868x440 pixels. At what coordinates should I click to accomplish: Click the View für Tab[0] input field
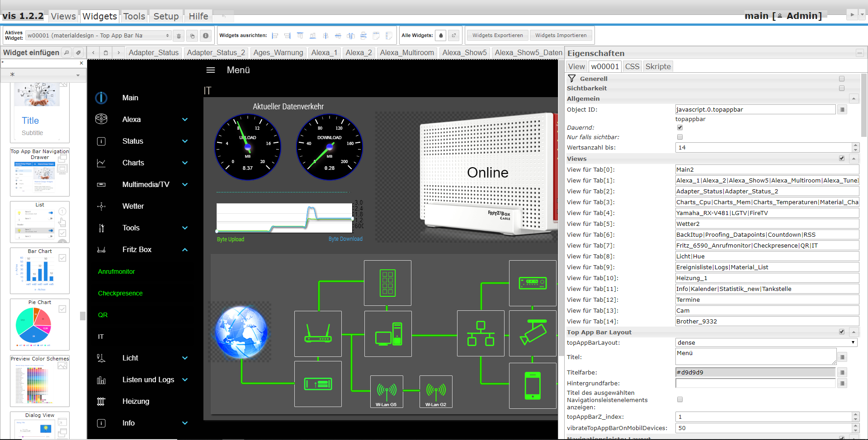pos(767,169)
